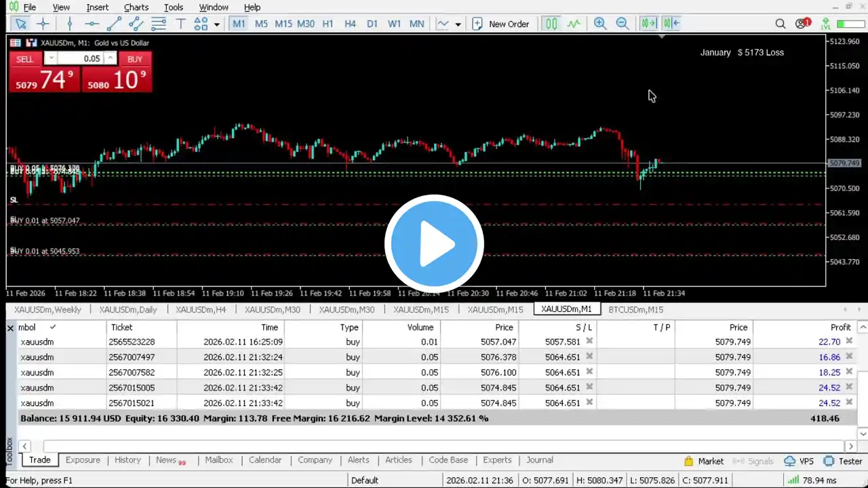
Task: Click the line chart type icon
Action: 443,24
